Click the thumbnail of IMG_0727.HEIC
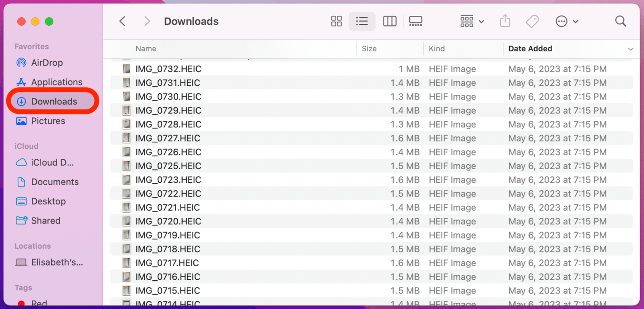 [x=126, y=138]
